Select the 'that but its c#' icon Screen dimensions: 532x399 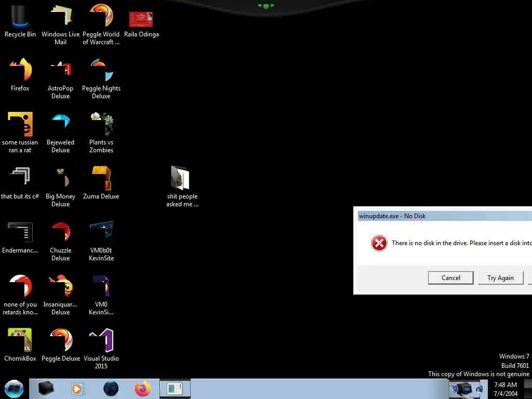(x=20, y=183)
